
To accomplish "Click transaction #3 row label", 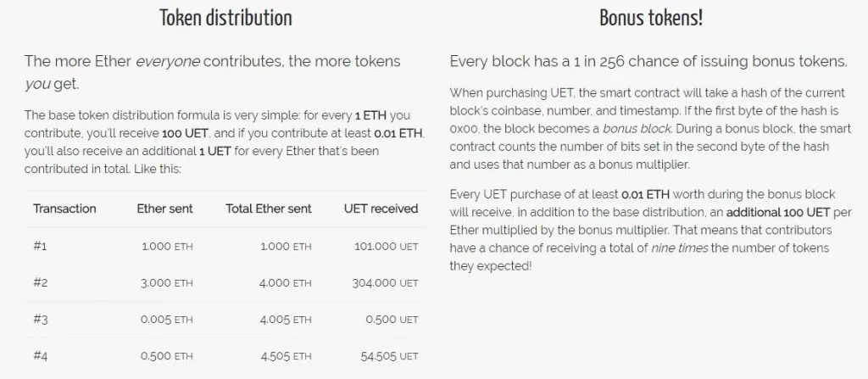I will (x=41, y=320).
